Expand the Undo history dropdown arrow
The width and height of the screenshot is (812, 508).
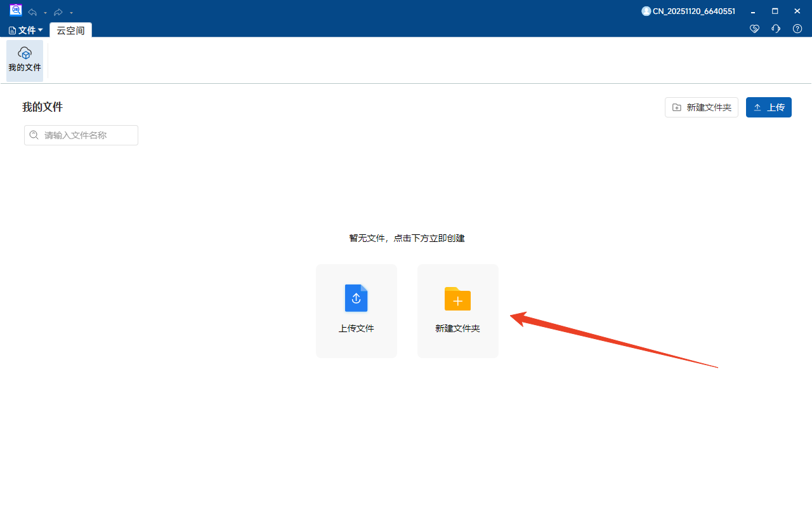tap(45, 13)
